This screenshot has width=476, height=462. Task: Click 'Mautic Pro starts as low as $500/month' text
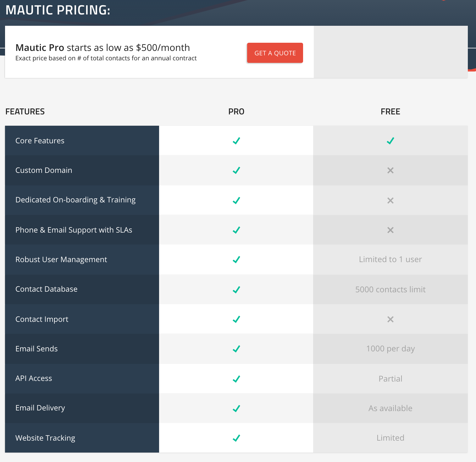tap(103, 47)
